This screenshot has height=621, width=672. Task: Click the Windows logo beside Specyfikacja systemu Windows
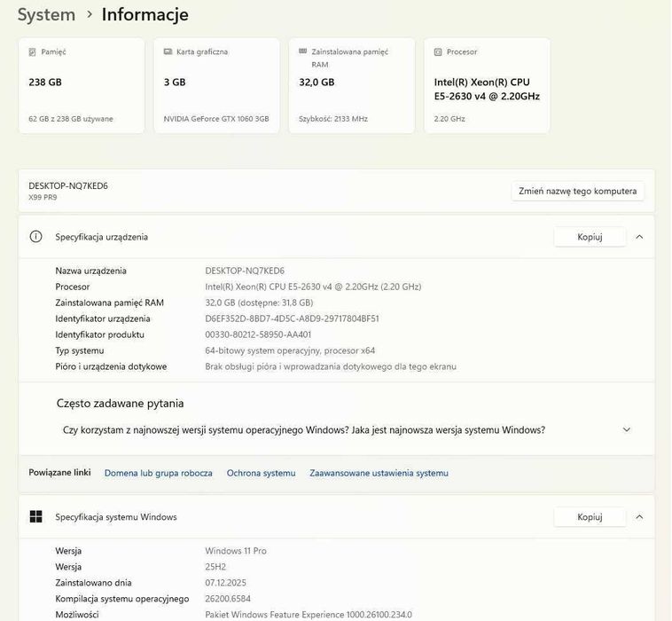point(36,517)
